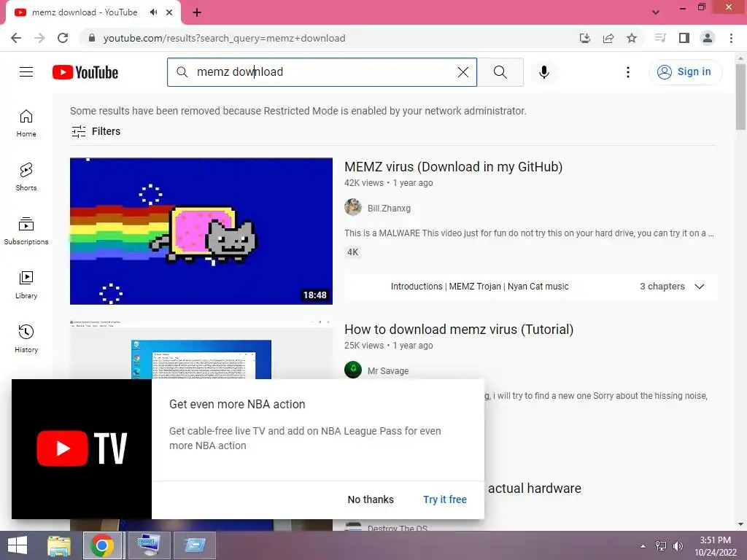Click the YouTube logo
This screenshot has width=747, height=560.
(x=85, y=72)
